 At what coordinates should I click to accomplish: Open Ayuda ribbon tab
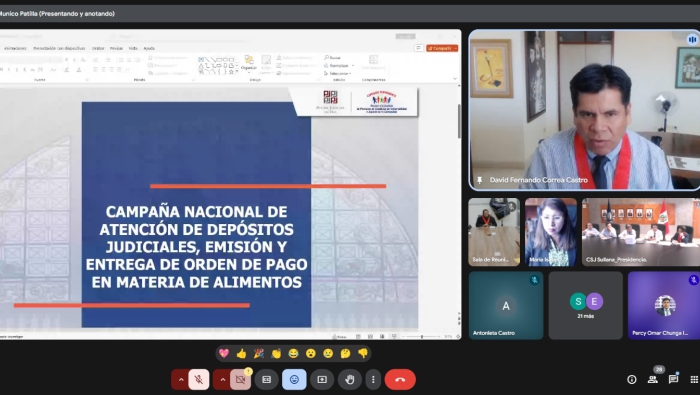[x=149, y=48]
